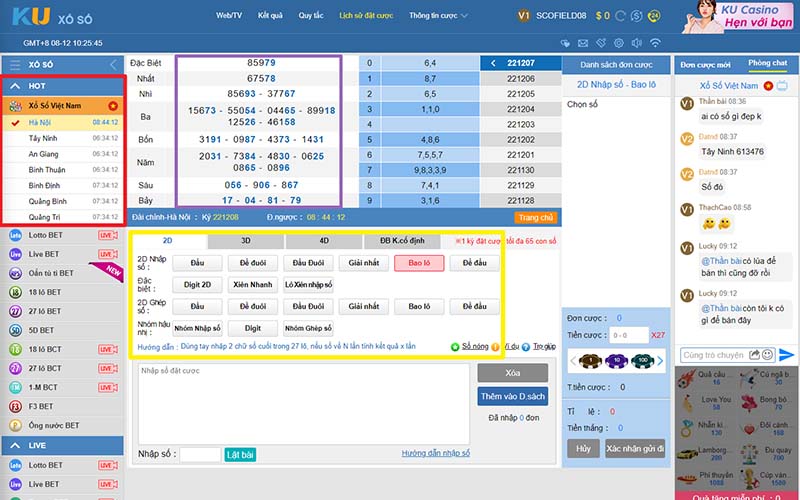Image resolution: width=800 pixels, height=500 pixels.
Task: Open the Đơn cược mới tab
Action: (x=706, y=65)
